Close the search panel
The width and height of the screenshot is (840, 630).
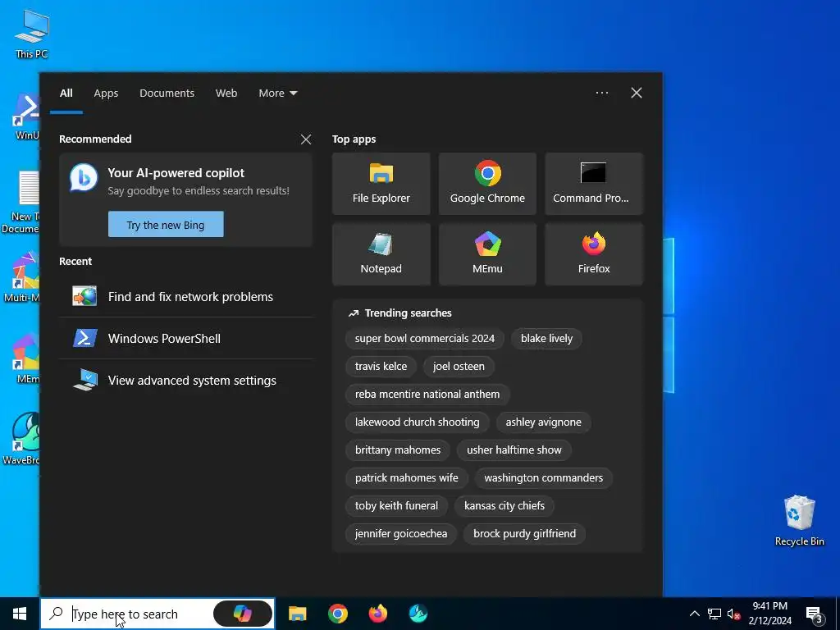point(636,93)
